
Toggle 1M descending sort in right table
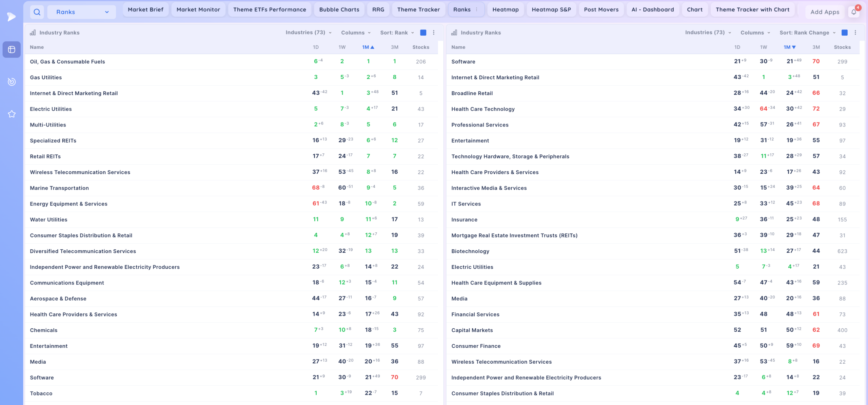coord(790,47)
